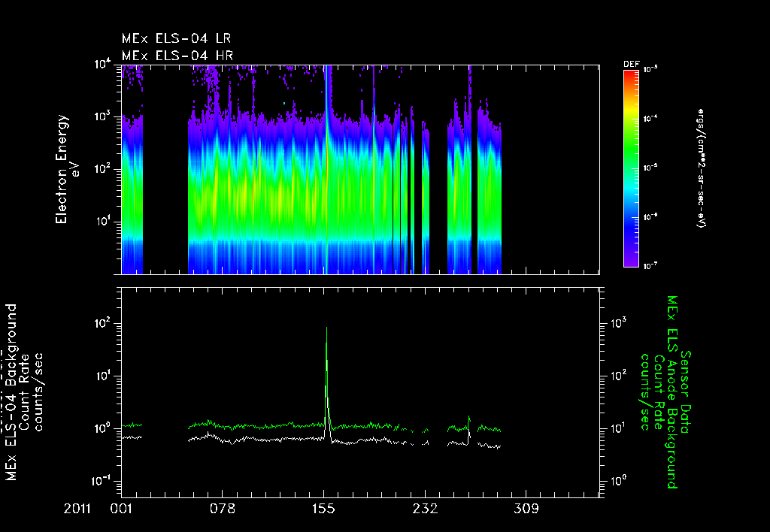Click the 'DEF' colorbar label
The image size is (770, 532).
click(631, 65)
